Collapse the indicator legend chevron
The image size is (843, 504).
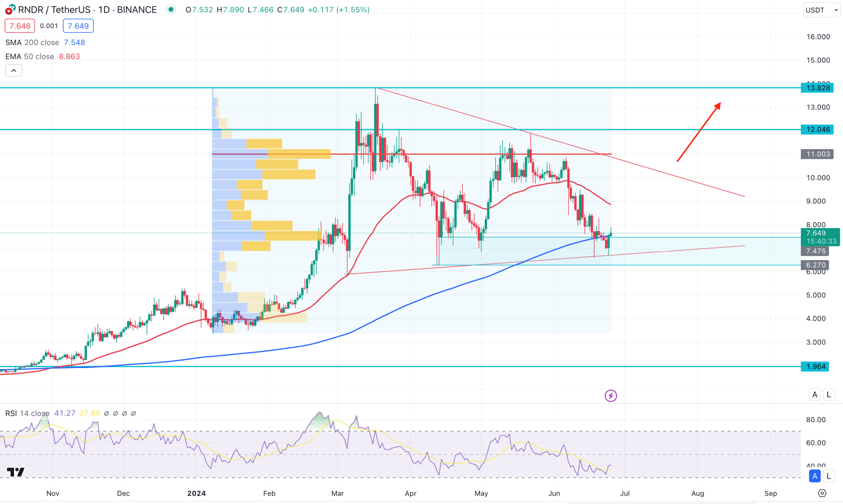click(x=14, y=71)
